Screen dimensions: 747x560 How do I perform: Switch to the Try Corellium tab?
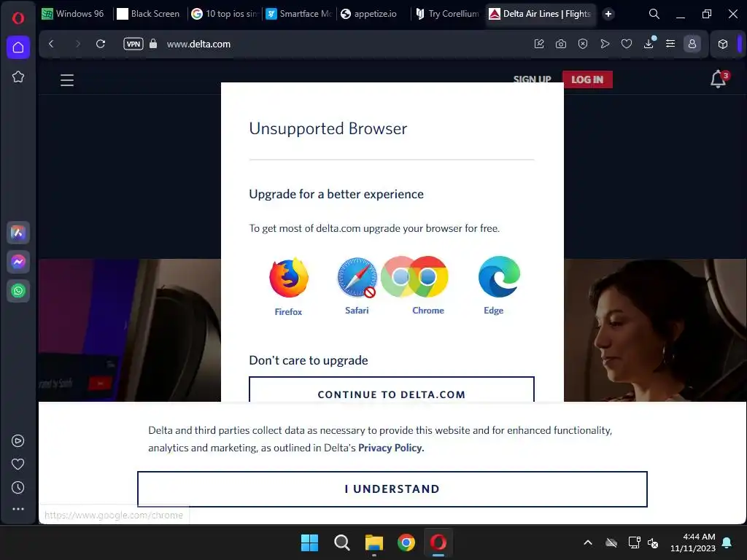click(x=448, y=14)
